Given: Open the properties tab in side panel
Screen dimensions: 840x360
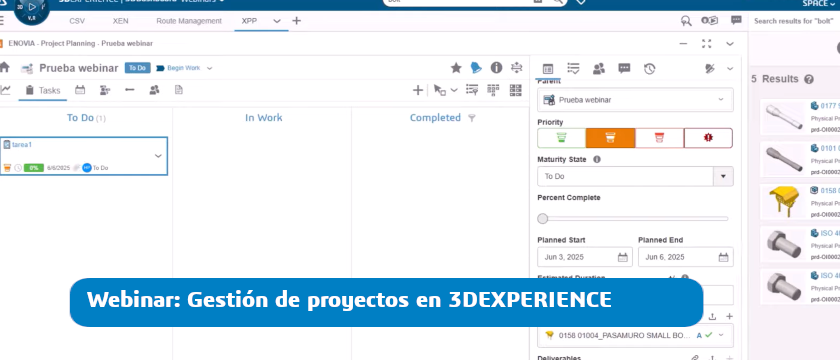Looking at the screenshot, I should [x=548, y=69].
